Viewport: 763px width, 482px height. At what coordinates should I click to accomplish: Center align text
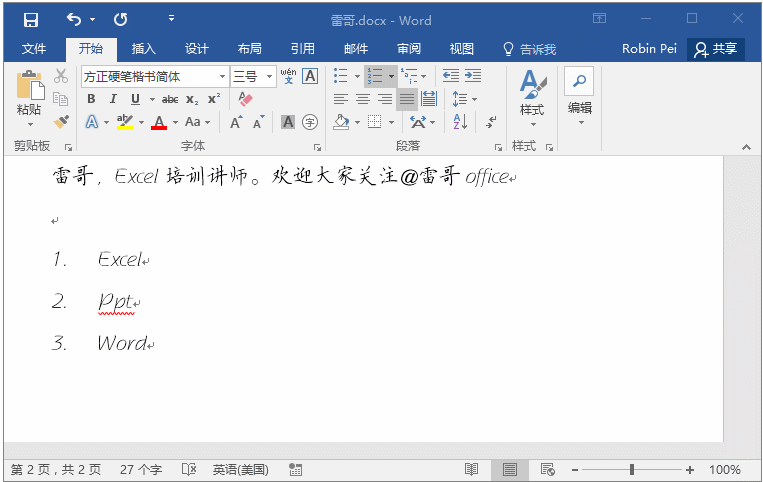pos(363,99)
